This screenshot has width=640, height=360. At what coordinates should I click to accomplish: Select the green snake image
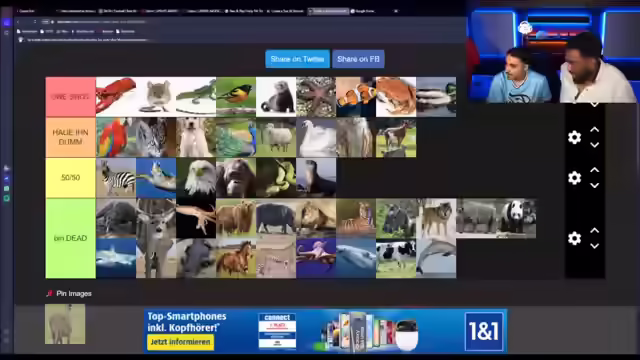[x=276, y=178]
